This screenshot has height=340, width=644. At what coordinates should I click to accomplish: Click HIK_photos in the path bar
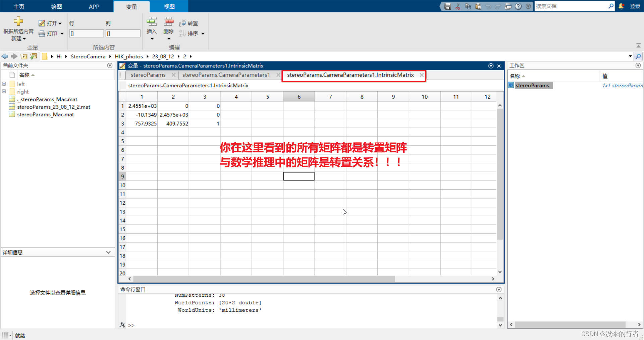coord(129,56)
